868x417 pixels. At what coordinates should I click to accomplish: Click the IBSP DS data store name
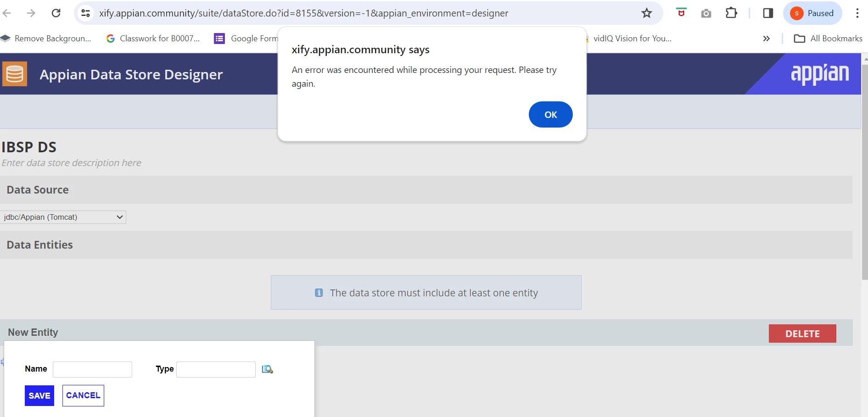pyautogui.click(x=29, y=147)
